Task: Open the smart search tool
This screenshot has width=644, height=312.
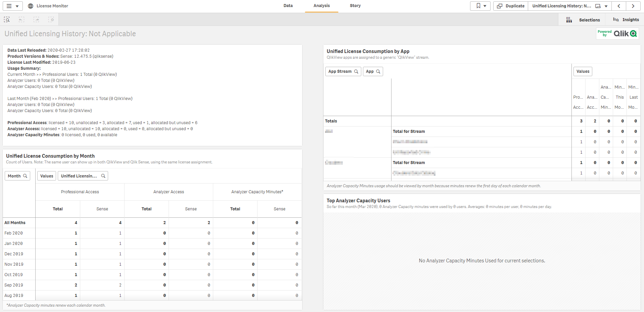Action: [x=7, y=19]
